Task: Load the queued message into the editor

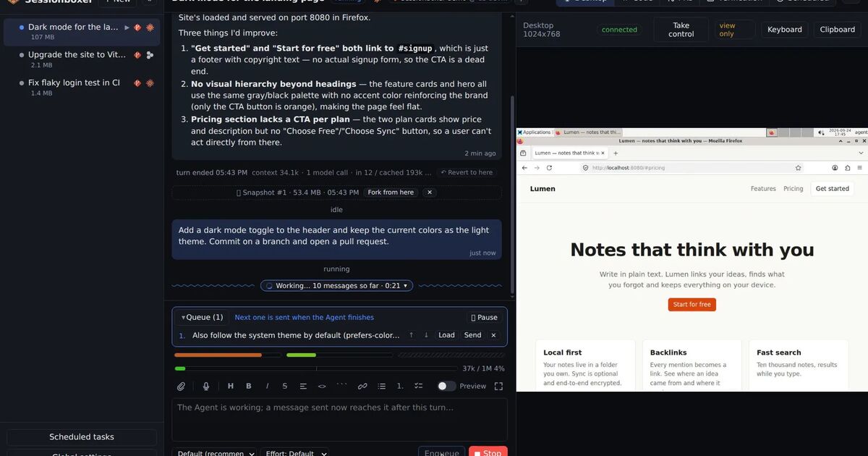Action: click(446, 335)
